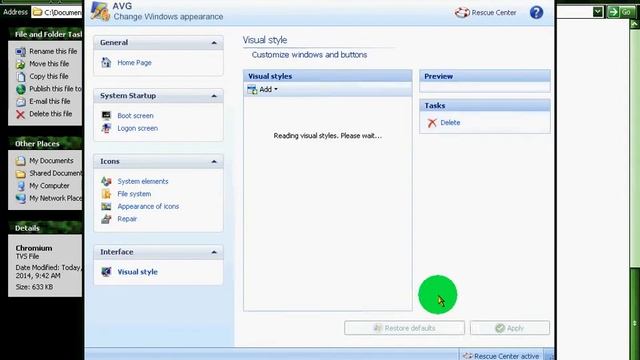Open My Documents in Other Places
This screenshot has width=640, height=360.
click(51, 161)
